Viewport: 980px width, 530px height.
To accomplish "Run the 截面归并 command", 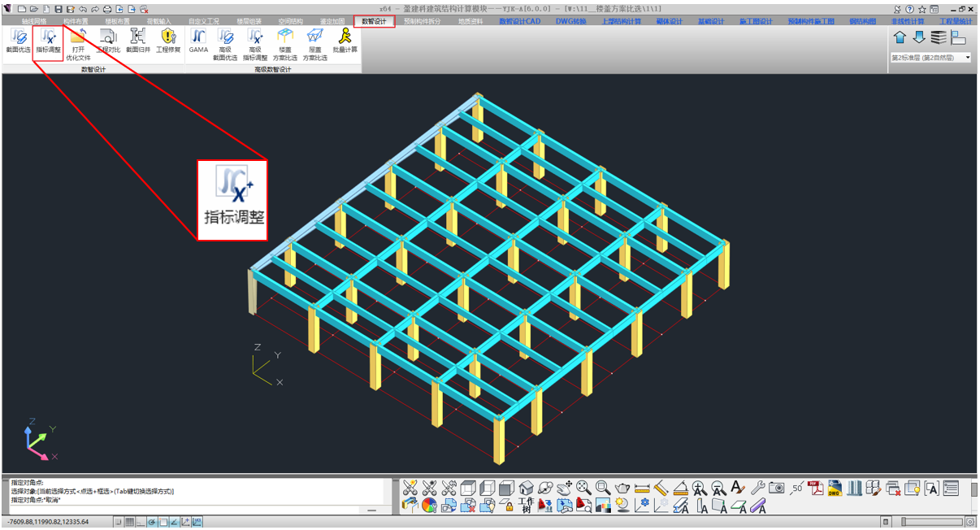I will pyautogui.click(x=137, y=41).
